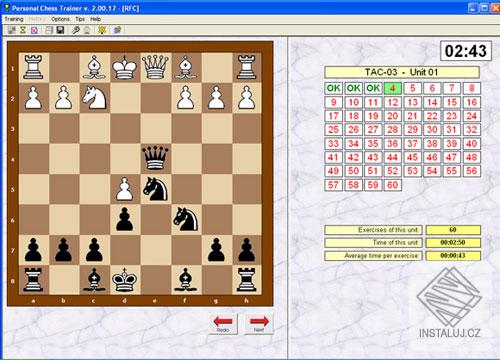Viewport: 500px width, 360px height.
Task: Select the white queen on e1
Action: click(x=155, y=68)
